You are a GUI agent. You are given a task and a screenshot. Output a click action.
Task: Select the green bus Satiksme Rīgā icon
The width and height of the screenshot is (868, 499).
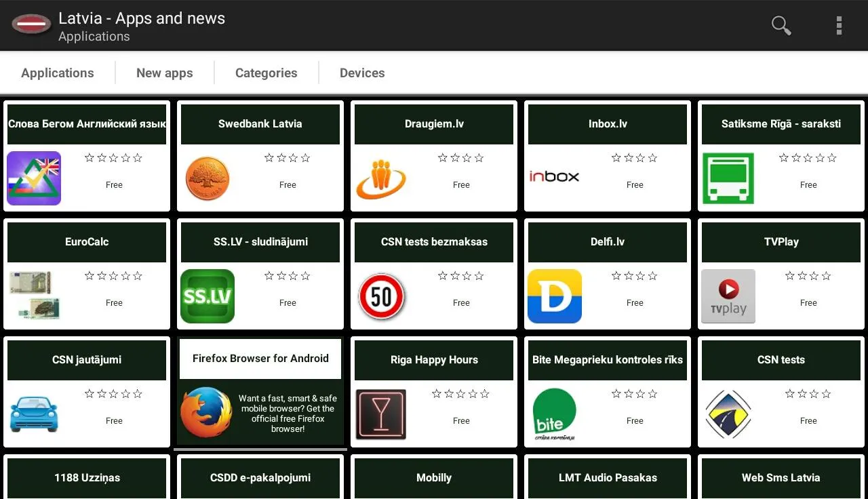(728, 178)
